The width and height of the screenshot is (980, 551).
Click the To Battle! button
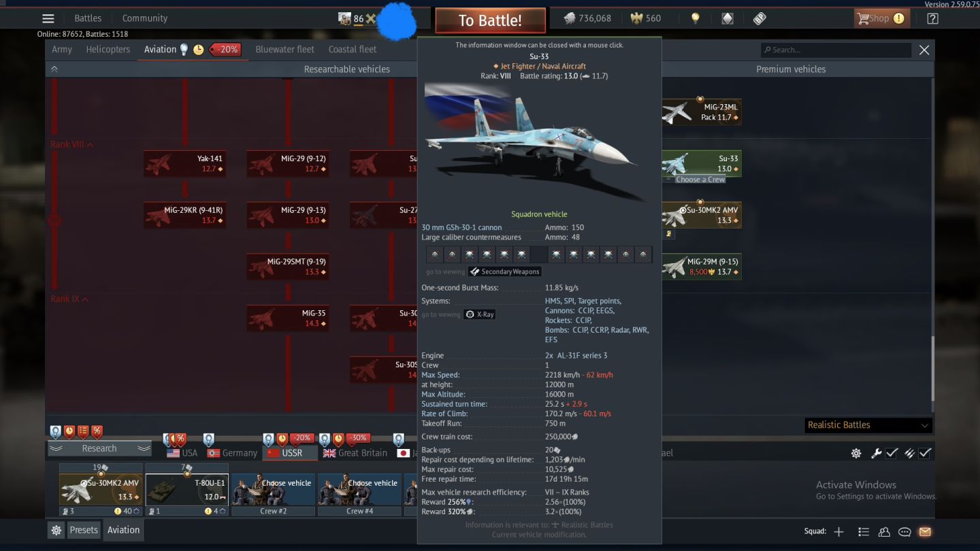coord(490,20)
